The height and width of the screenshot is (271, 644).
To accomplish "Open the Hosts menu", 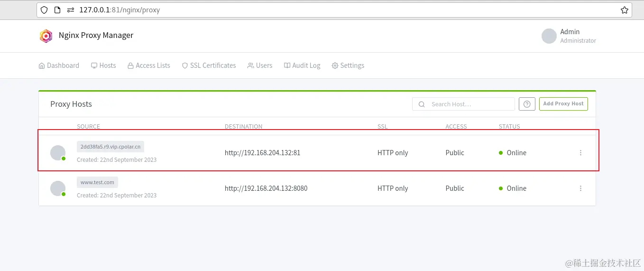I will [103, 65].
